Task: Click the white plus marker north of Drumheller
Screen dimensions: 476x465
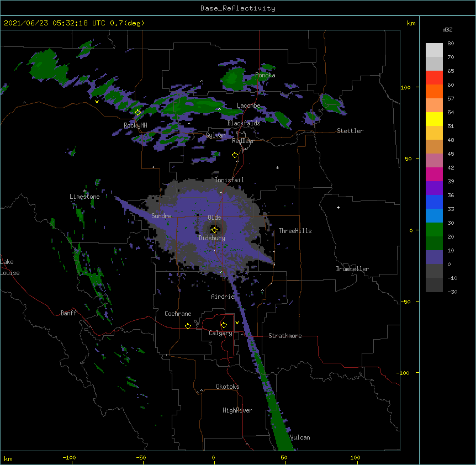Action: (x=338, y=207)
